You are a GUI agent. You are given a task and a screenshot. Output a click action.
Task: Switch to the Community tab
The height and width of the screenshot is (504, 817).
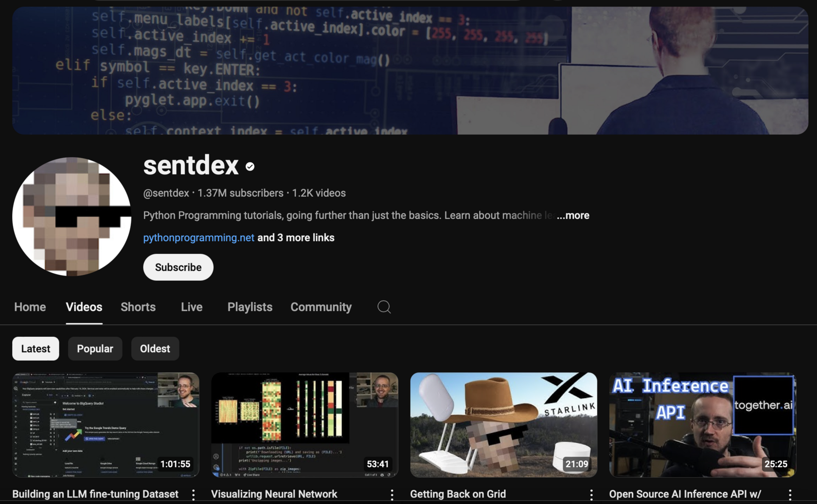tap(321, 307)
